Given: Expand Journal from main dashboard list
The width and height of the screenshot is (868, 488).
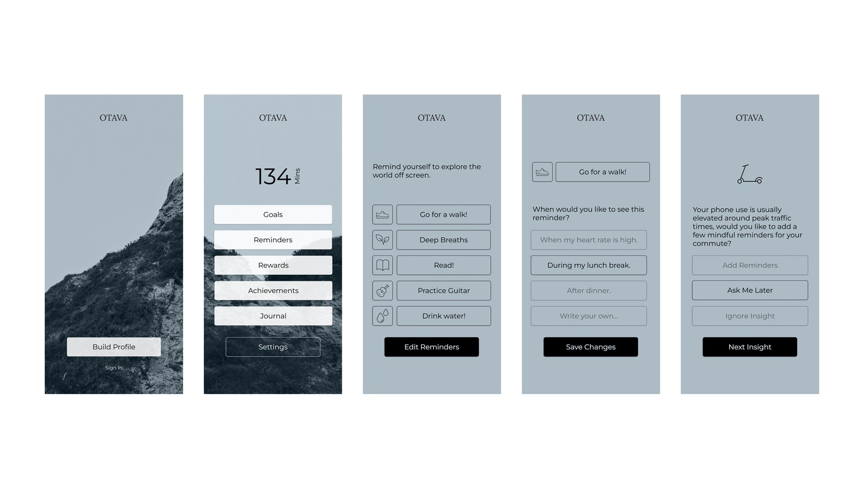Looking at the screenshot, I should click(x=272, y=316).
